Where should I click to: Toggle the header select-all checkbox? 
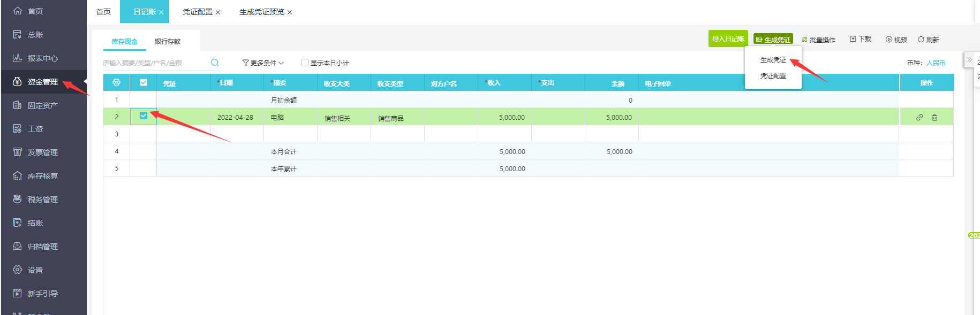[x=144, y=82]
